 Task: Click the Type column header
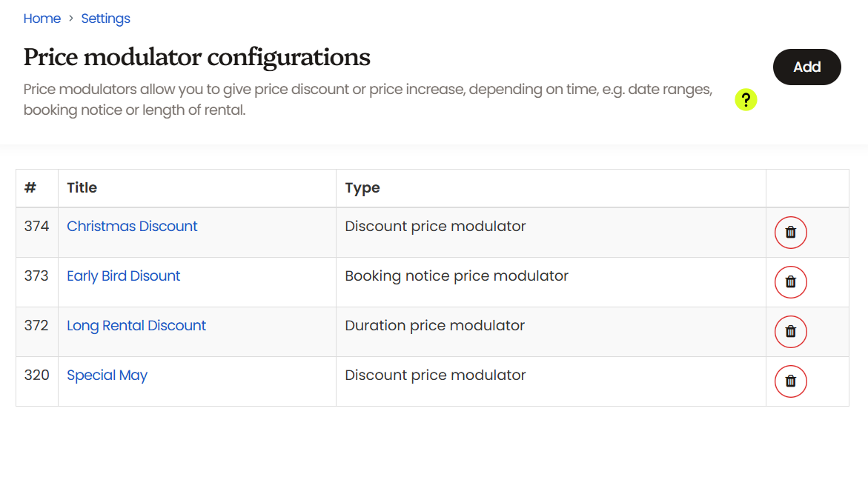tap(362, 188)
